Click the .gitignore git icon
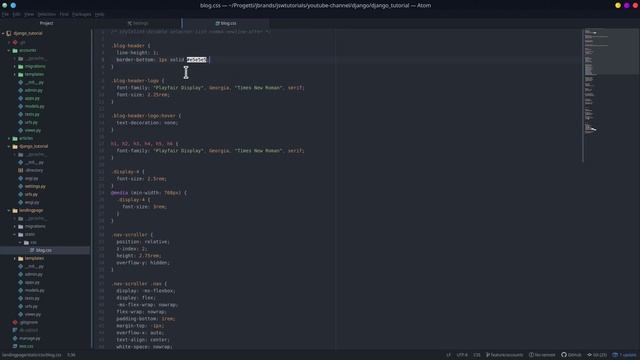The height and width of the screenshot is (360, 640). point(15,322)
